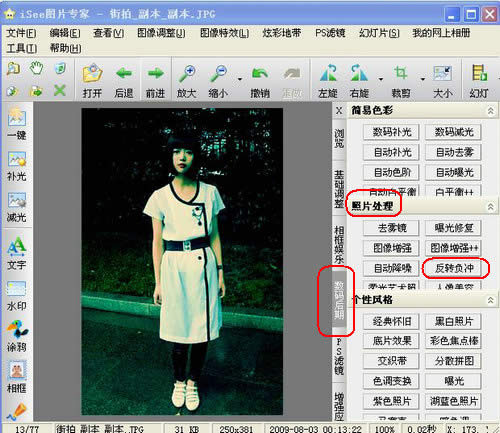Click the 图像增强++ button

(453, 248)
